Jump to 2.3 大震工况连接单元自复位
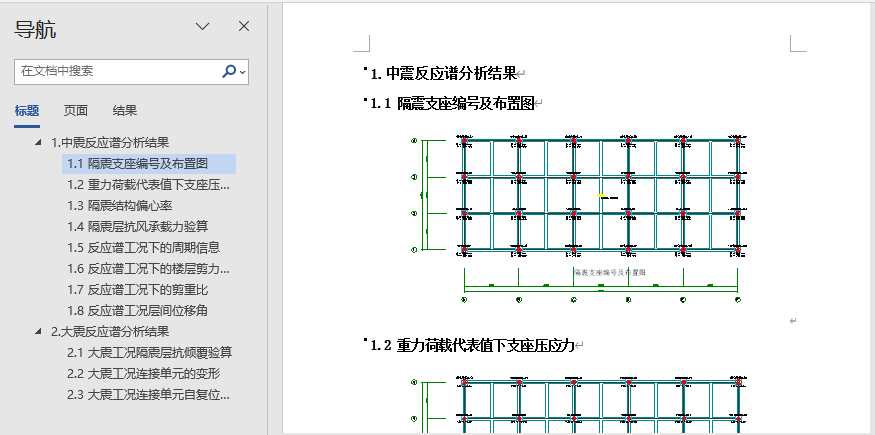 tap(149, 395)
